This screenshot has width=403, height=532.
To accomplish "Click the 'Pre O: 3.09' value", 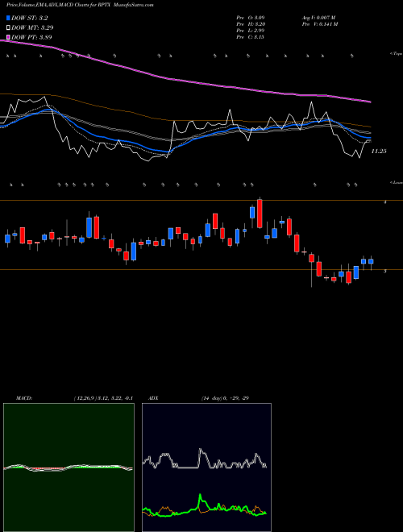I will click(251, 17).
